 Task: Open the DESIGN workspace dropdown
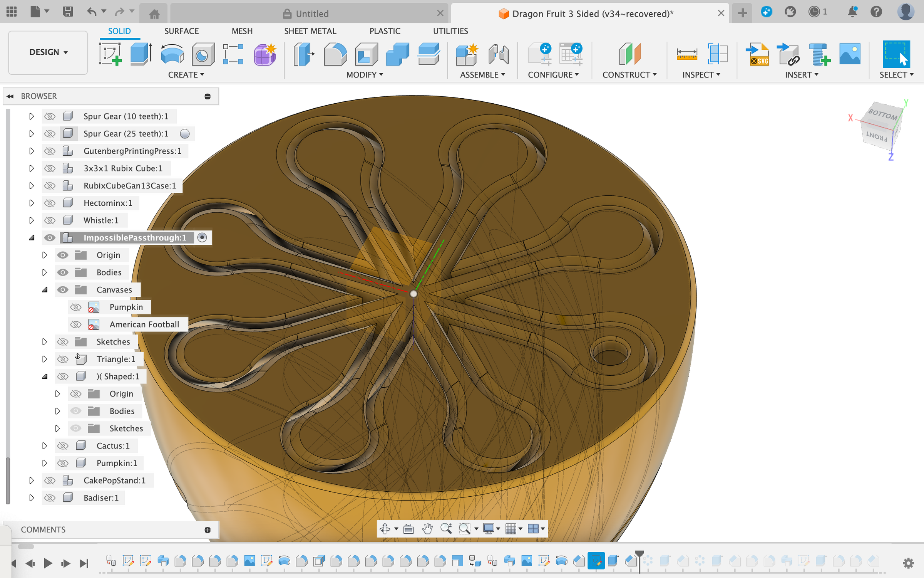tap(48, 52)
